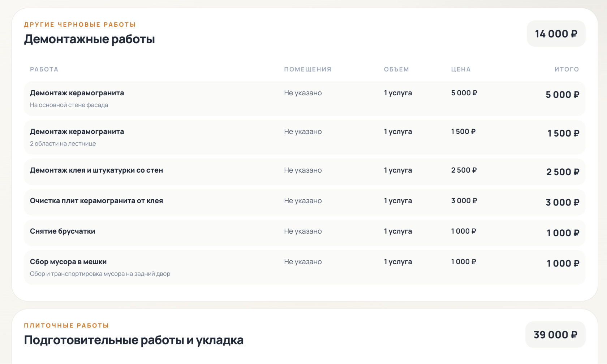Click price 3 000 ₽ in ЦЕНА column
The image size is (607, 364).
click(x=464, y=201)
